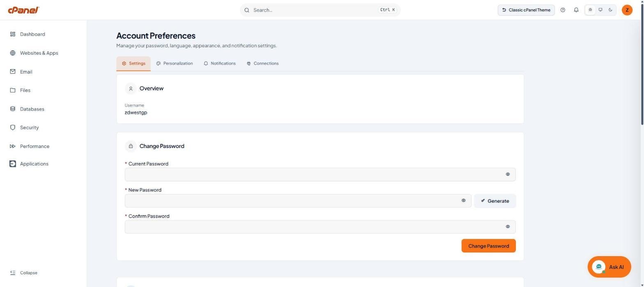Click the Confirm Password field
644x287 pixels.
(320, 227)
